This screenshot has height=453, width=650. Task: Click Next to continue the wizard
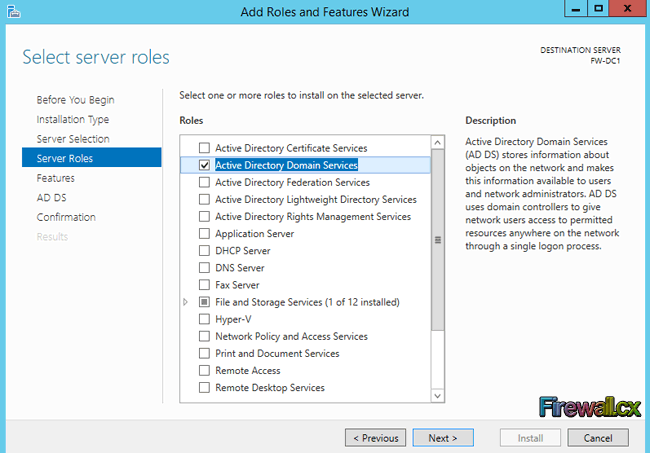point(443,438)
